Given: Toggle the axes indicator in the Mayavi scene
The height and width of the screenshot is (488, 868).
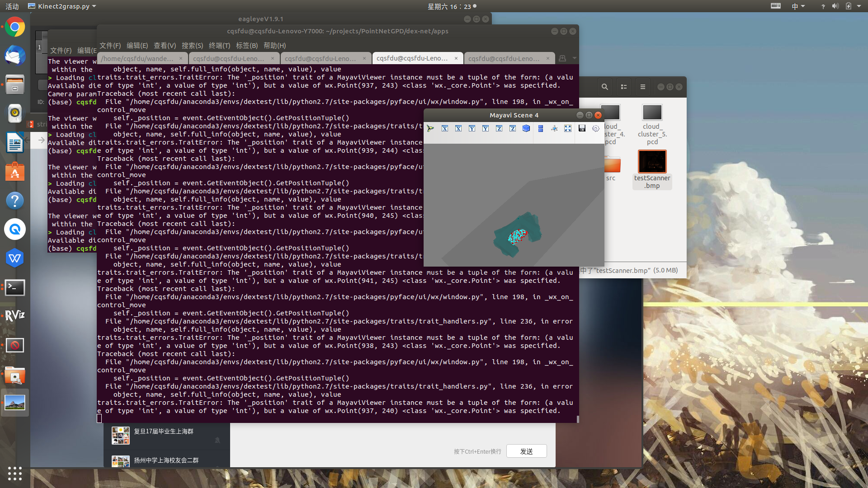Looking at the screenshot, I should (554, 128).
